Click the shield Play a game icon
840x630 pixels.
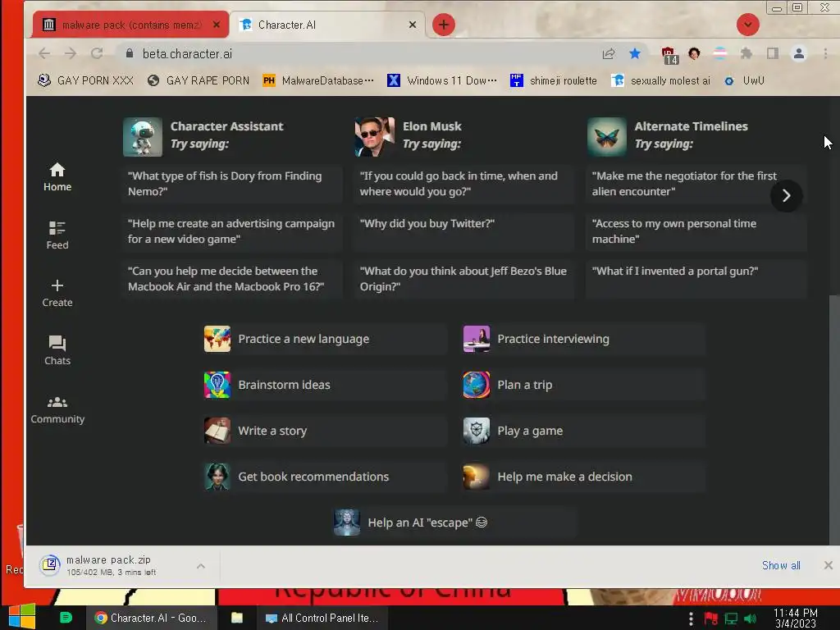[x=477, y=431]
